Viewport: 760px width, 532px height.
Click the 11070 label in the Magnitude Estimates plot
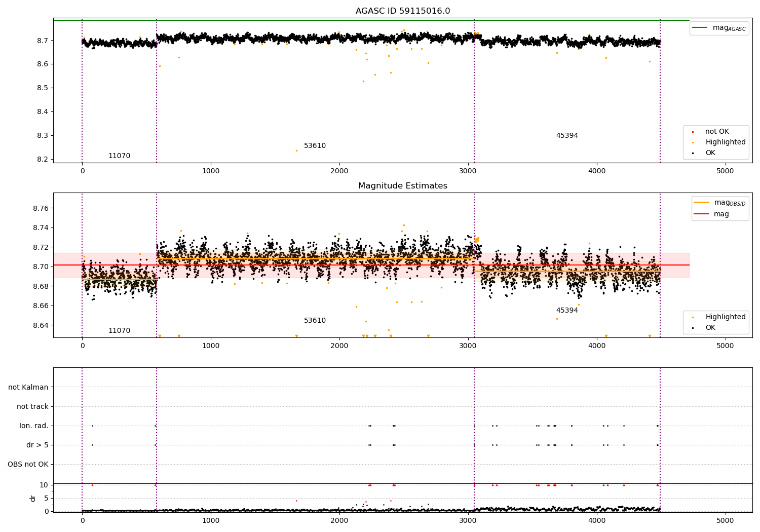pos(119,331)
